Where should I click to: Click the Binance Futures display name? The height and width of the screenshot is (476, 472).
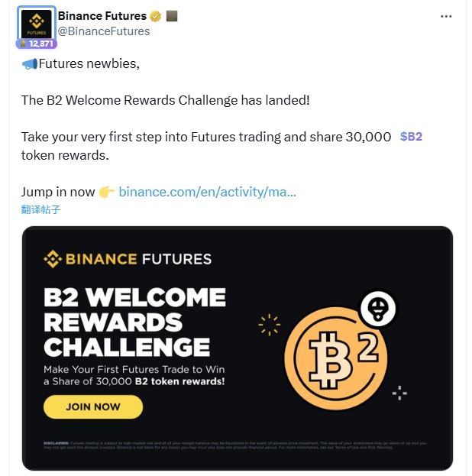102,16
